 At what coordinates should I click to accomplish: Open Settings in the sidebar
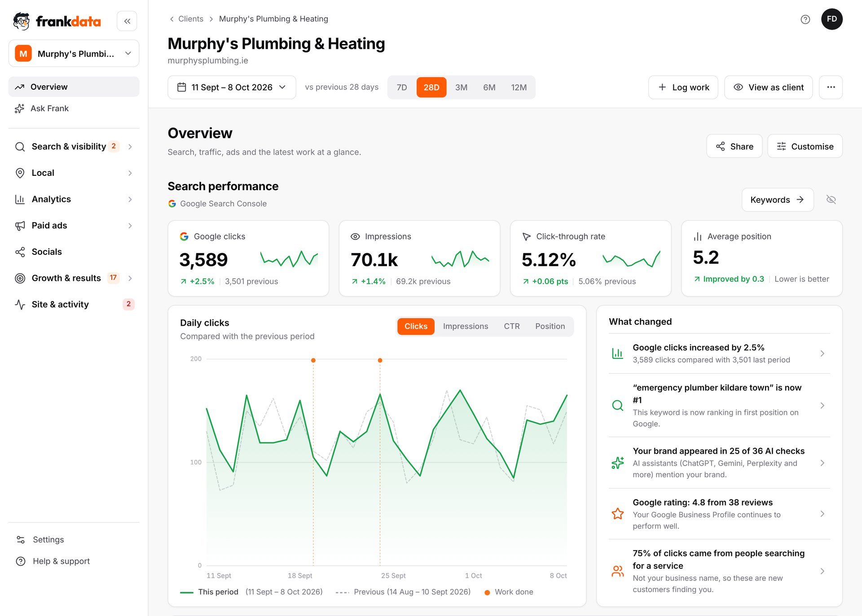(x=74, y=540)
